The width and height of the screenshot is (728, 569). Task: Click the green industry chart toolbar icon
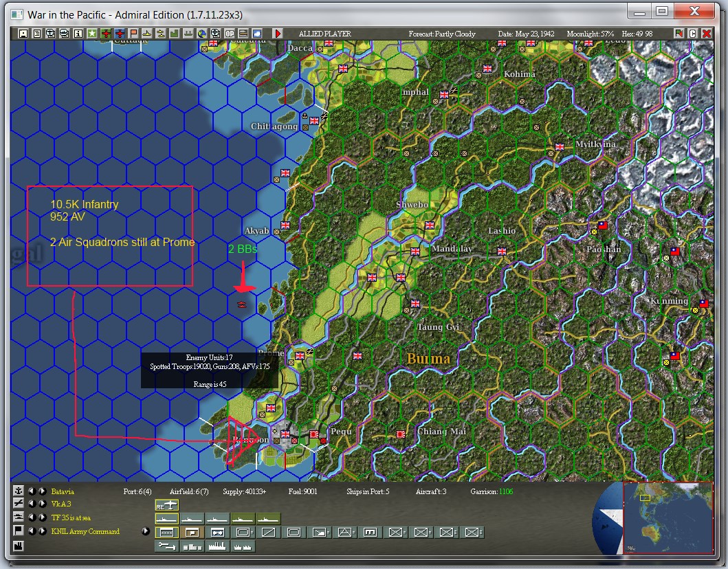(x=175, y=34)
